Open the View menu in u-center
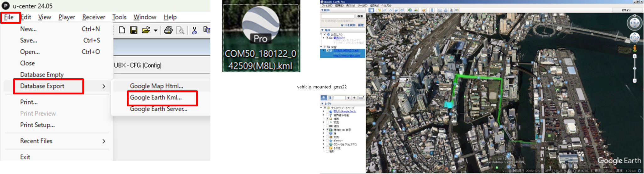Viewport: 644px width, 174px height. click(45, 17)
